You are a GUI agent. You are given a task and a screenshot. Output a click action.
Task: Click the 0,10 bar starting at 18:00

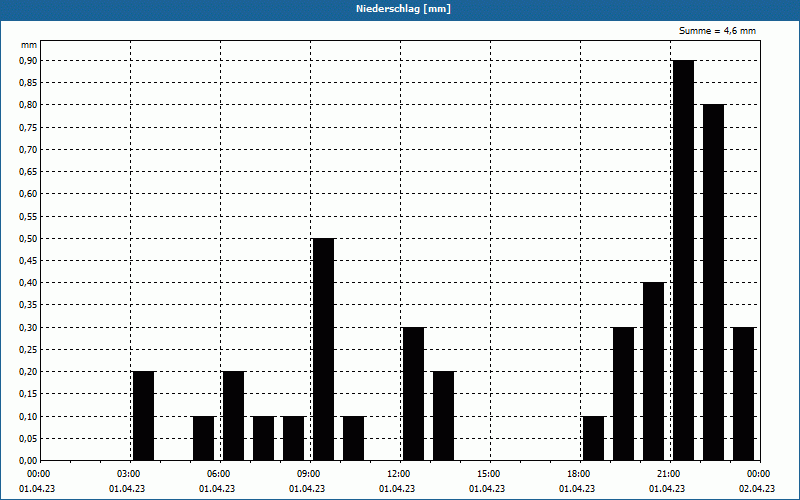click(x=593, y=438)
